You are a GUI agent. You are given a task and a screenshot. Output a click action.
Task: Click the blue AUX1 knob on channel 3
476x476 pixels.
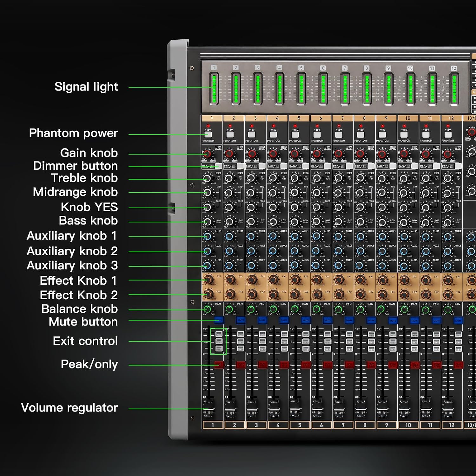pos(251,236)
